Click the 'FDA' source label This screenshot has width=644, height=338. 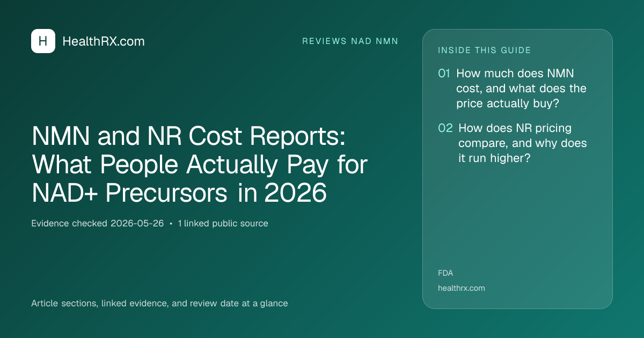click(x=445, y=273)
